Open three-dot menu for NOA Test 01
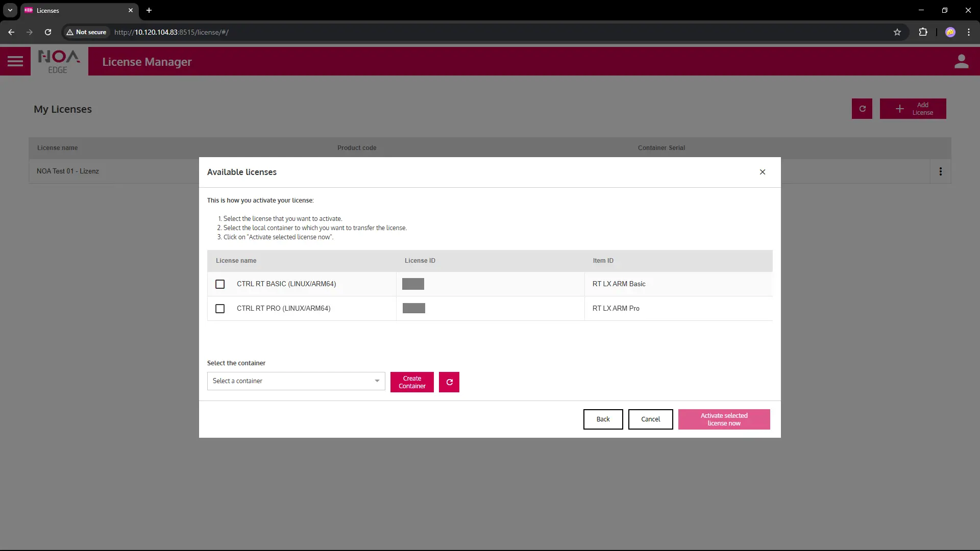The image size is (980, 551). pyautogui.click(x=941, y=171)
